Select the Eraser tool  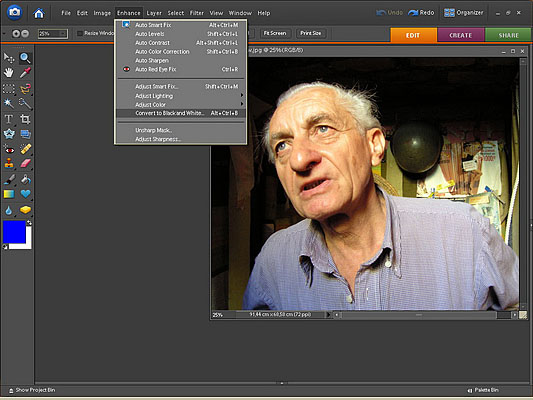pos(25,163)
